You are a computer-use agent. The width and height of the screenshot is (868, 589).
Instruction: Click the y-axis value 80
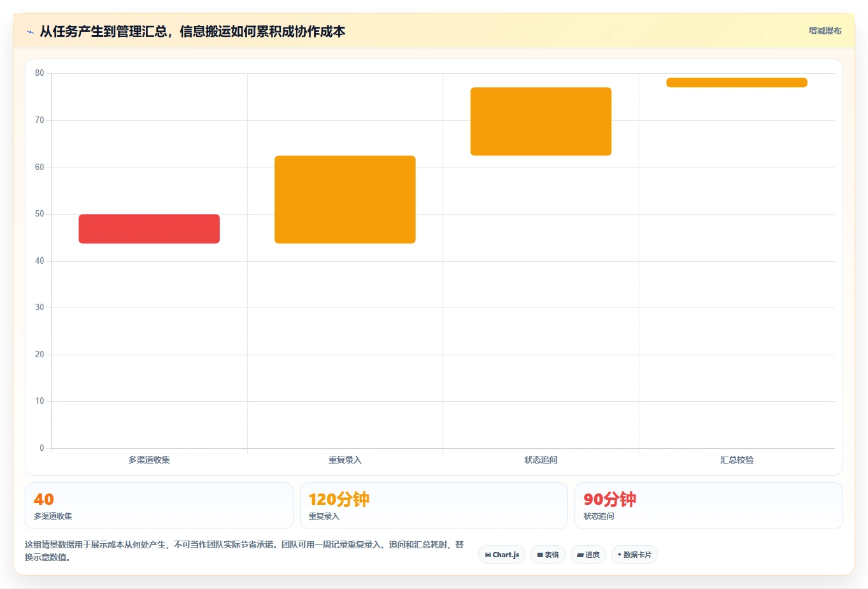point(39,73)
